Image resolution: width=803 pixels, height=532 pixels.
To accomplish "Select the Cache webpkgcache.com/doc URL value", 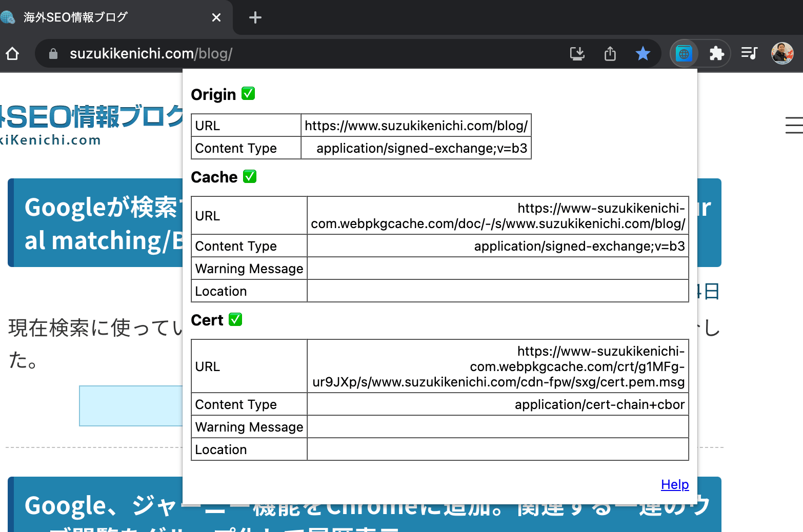I will tap(498, 216).
